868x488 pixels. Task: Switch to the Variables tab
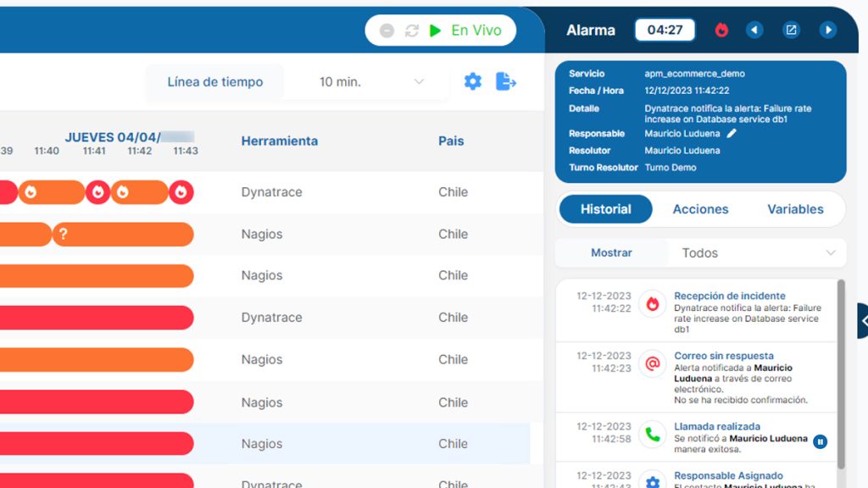(x=795, y=209)
